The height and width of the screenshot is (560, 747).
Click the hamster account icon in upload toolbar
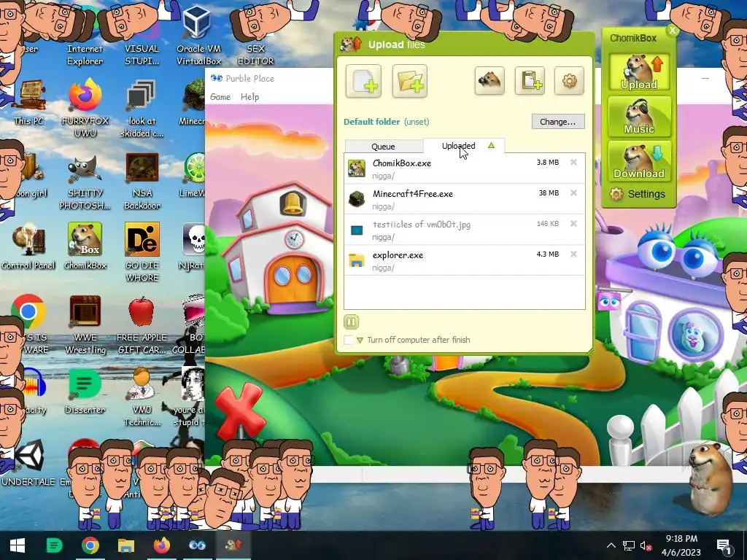coord(489,80)
